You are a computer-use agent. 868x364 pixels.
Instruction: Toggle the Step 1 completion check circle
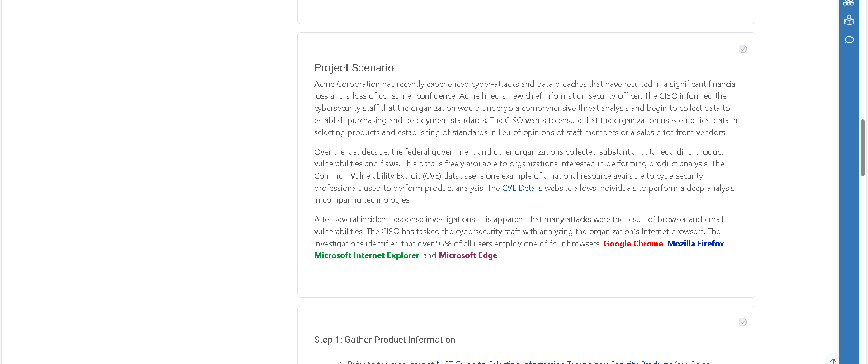[743, 322]
